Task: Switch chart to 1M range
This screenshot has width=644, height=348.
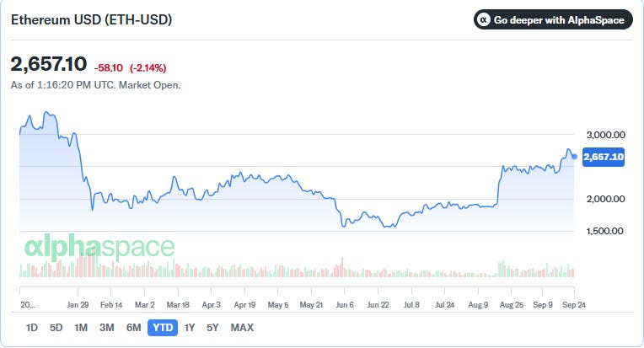Action: click(x=81, y=328)
